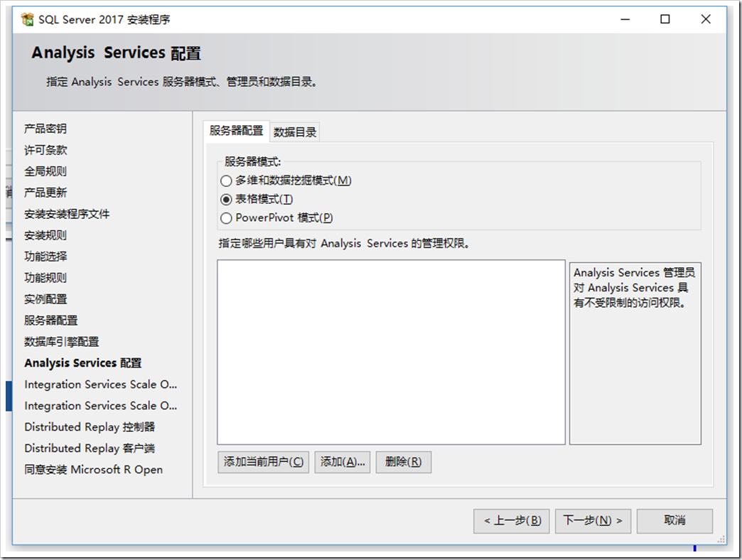Screen dimensions: 742x560
Task: Click the 服务器模式: group label
Action: (252, 162)
